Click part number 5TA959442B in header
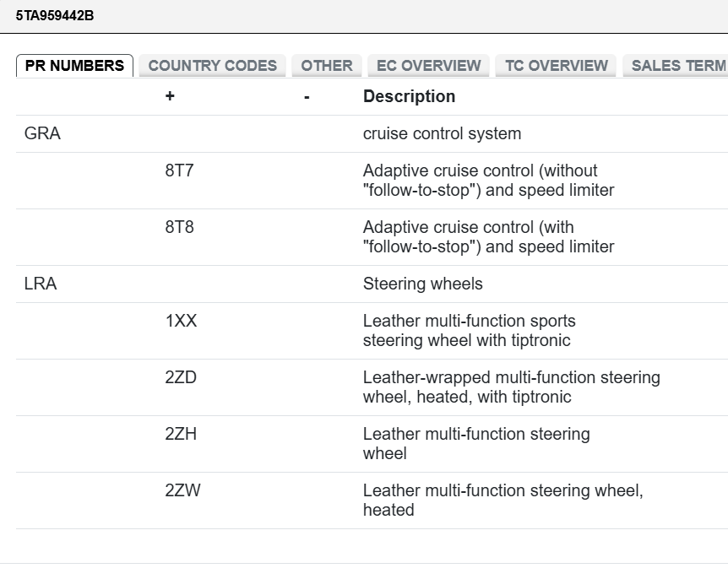The width and height of the screenshot is (728, 579). pyautogui.click(x=55, y=16)
